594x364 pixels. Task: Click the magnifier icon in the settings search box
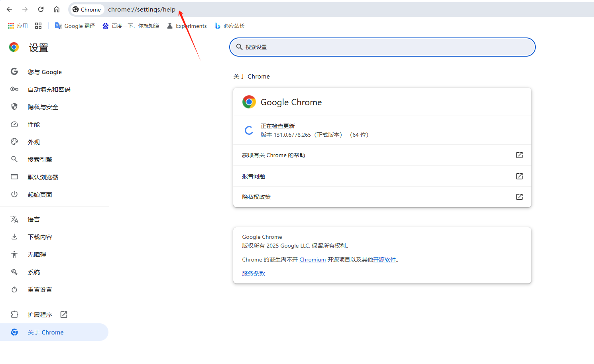click(239, 47)
